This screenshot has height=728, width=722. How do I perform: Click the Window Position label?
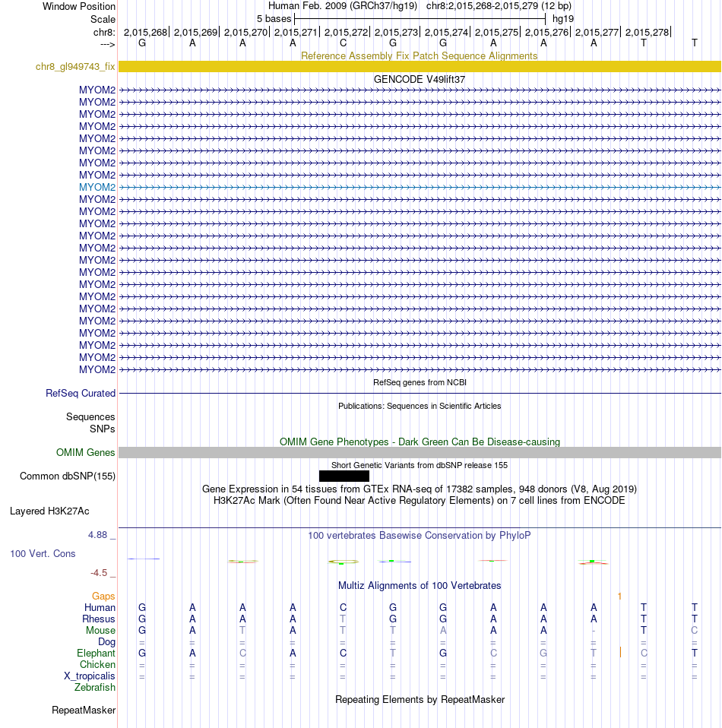tap(79, 7)
